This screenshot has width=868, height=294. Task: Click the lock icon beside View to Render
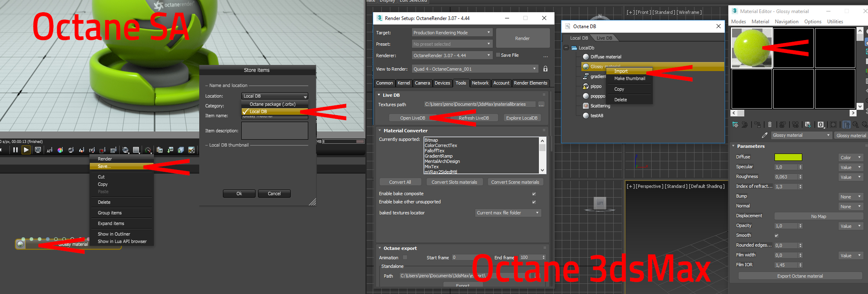[x=545, y=69]
